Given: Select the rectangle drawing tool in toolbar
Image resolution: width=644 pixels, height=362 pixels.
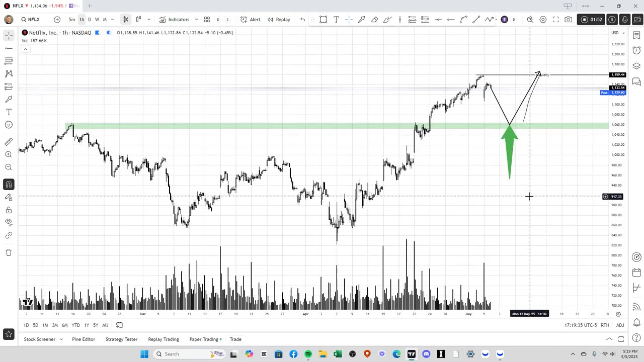Looking at the screenshot, I should tap(324, 20).
